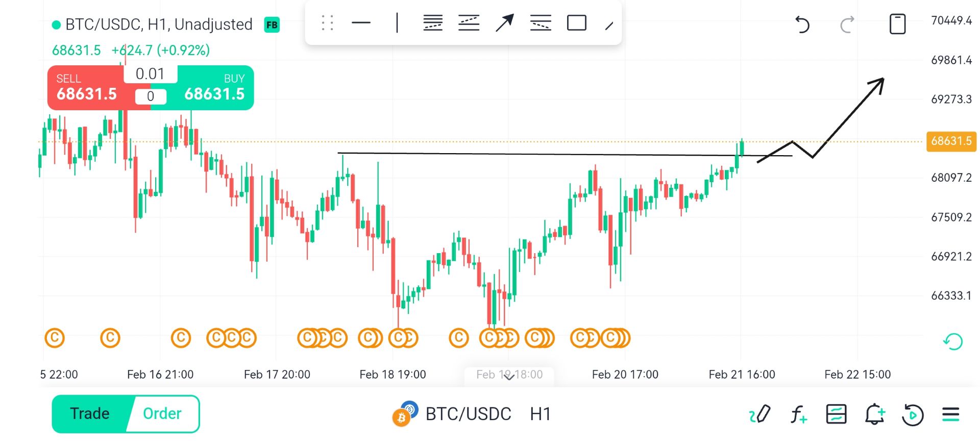Create a price alert with bell icon
This screenshot has height=441, width=980.
[x=874, y=414]
